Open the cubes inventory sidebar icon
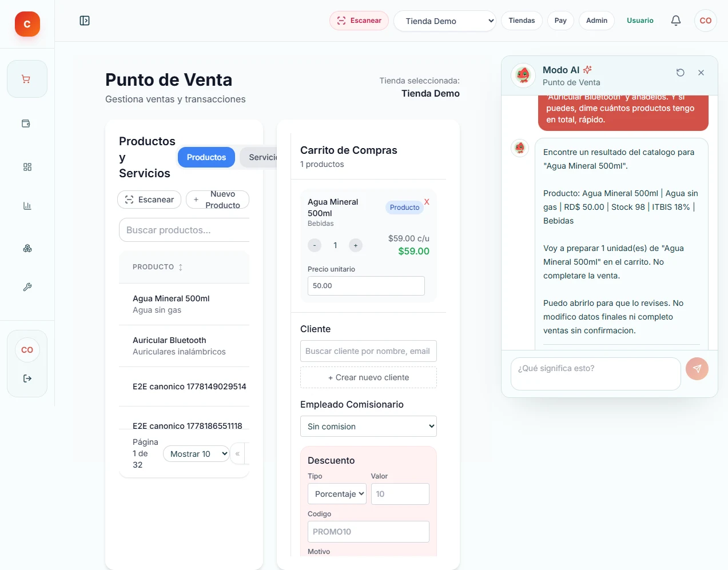This screenshot has width=728, height=570. tap(27, 248)
